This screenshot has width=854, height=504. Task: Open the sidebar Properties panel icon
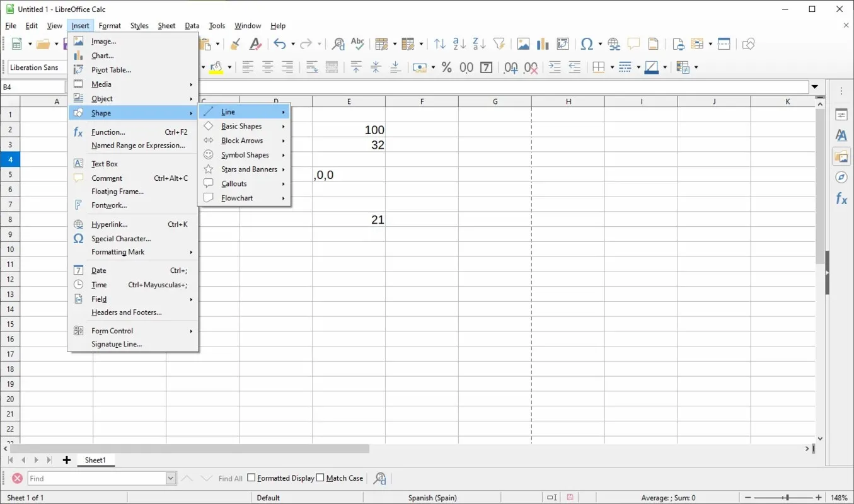[841, 115]
